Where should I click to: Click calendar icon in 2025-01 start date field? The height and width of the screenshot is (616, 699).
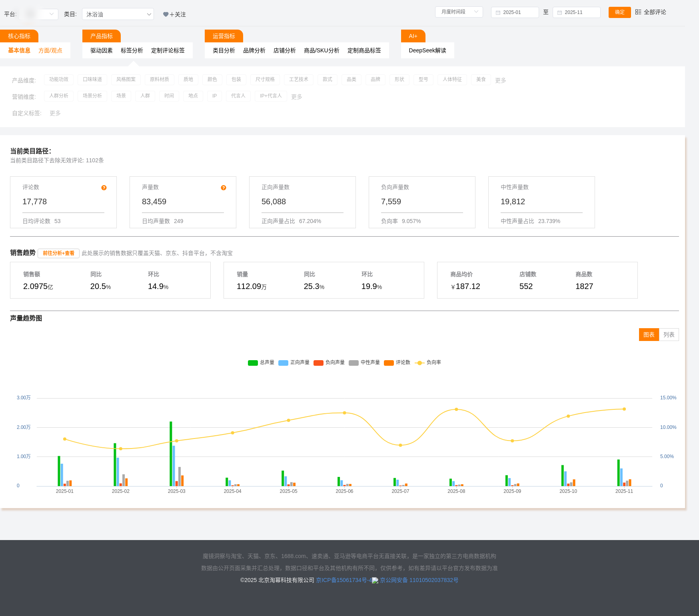pyautogui.click(x=498, y=12)
